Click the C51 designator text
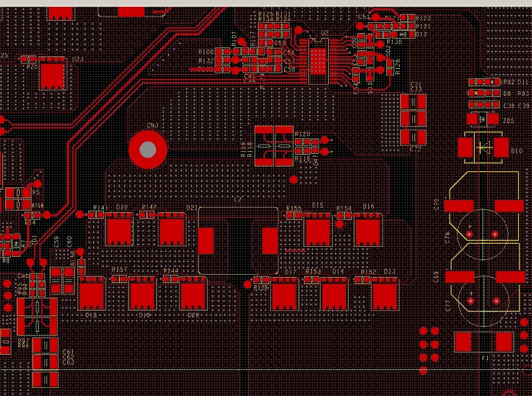The width and height of the screenshot is (532, 396). (x=364, y=16)
